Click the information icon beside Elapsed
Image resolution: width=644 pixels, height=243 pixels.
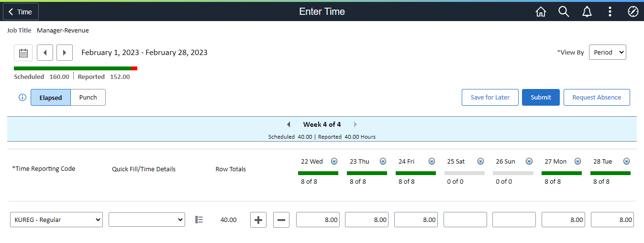click(22, 98)
